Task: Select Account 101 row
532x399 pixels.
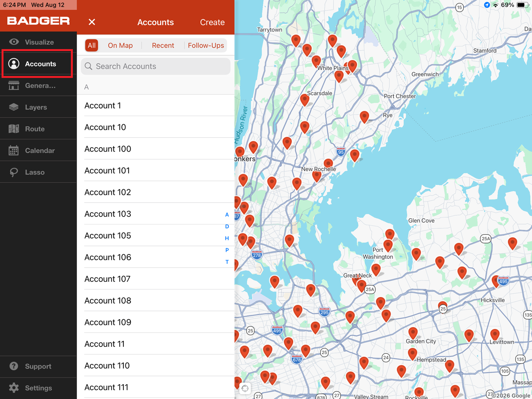Action: click(156, 171)
